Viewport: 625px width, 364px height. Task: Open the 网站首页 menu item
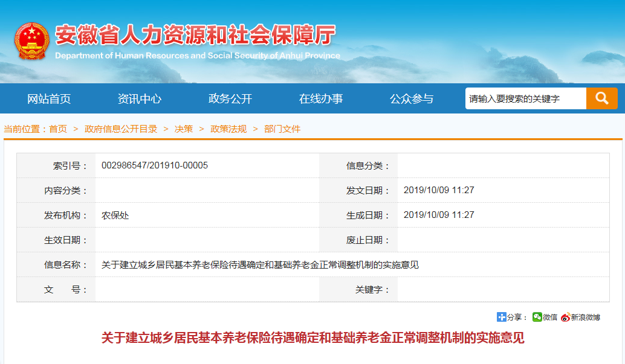(49, 99)
